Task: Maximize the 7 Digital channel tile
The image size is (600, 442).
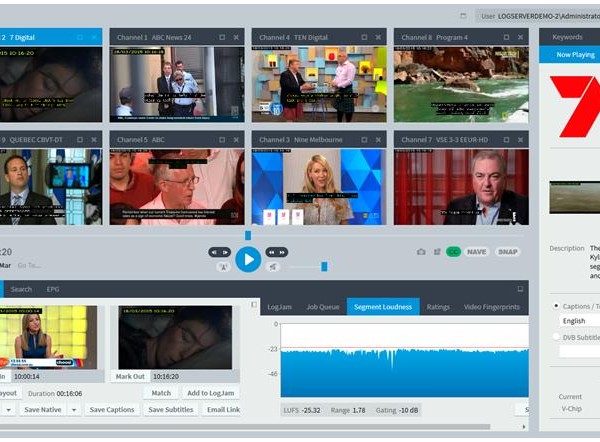Action: click(x=80, y=37)
